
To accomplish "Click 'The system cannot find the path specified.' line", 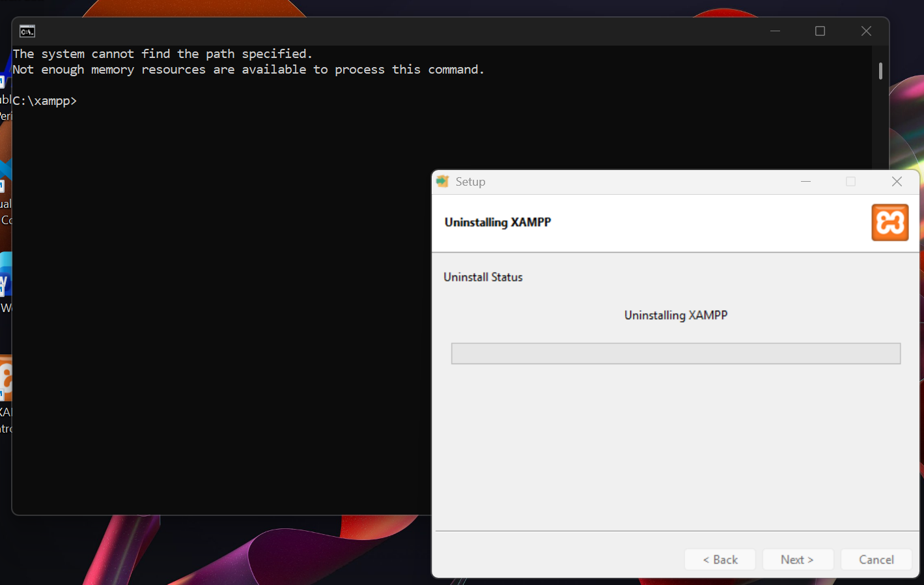I will tap(163, 54).
